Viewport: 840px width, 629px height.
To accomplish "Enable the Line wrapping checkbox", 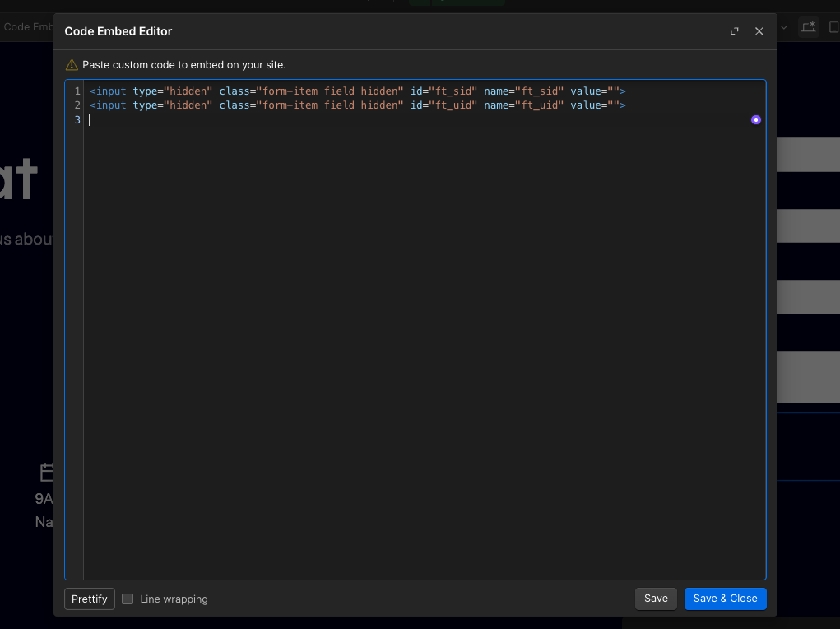I will tap(128, 599).
